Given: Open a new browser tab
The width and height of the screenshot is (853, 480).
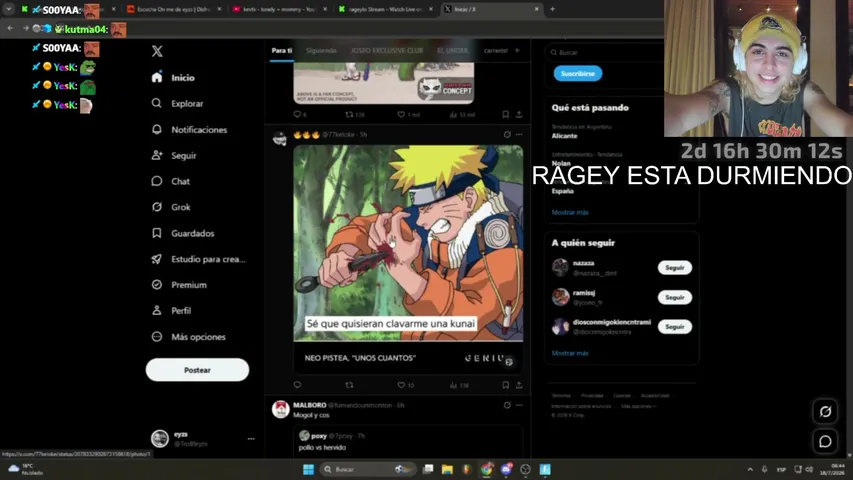Looking at the screenshot, I should coord(552,9).
